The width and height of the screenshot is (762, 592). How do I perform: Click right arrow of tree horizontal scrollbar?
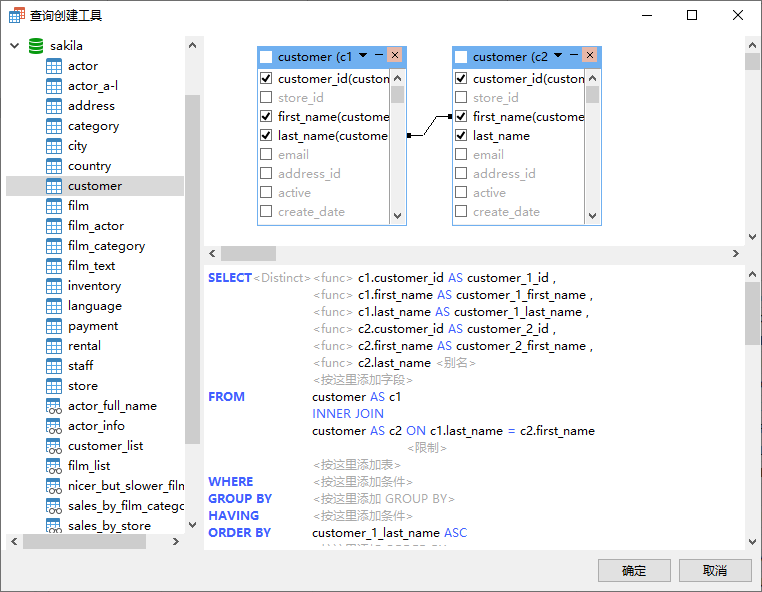(x=175, y=541)
